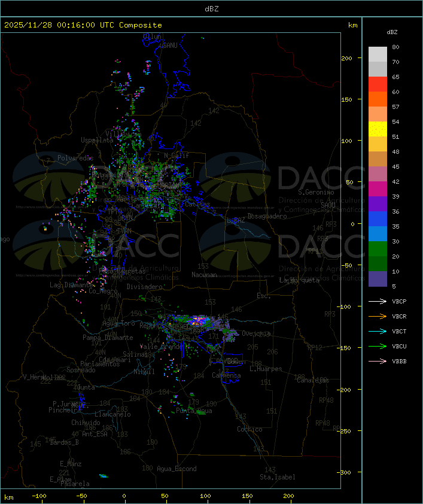Select the tan 45-48 dBZ legend swatch
Viewport: 423px width, 504px height.
click(378, 159)
